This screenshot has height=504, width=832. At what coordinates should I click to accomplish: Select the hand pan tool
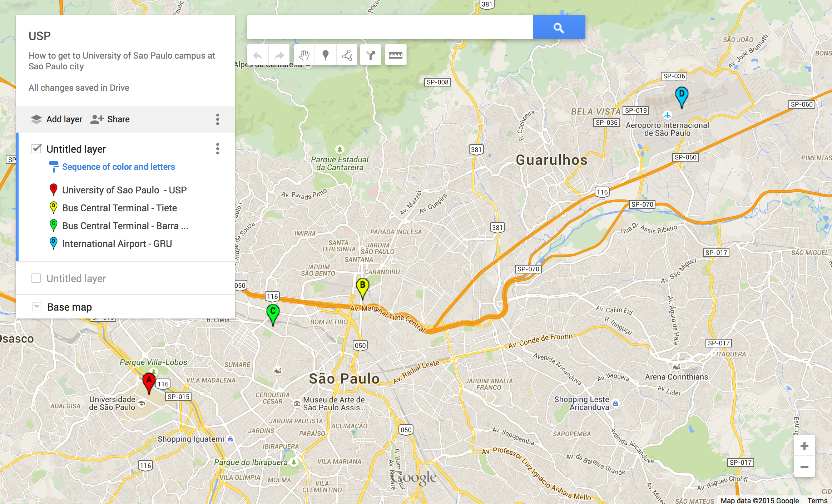pyautogui.click(x=304, y=55)
